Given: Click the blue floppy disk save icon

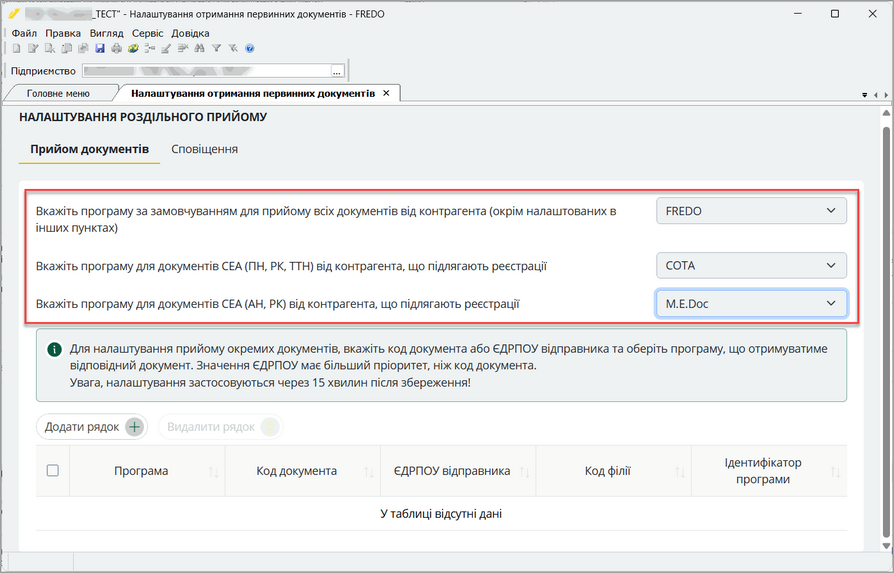Looking at the screenshot, I should pos(100,48).
